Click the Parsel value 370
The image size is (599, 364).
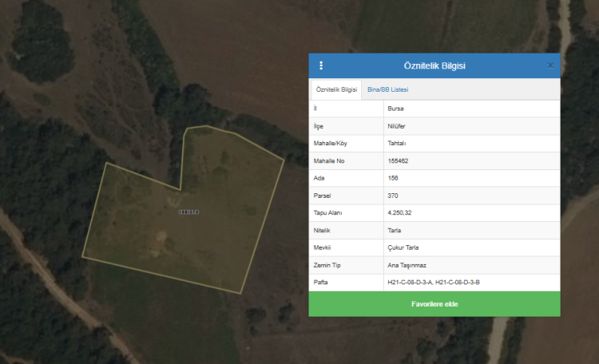(393, 196)
